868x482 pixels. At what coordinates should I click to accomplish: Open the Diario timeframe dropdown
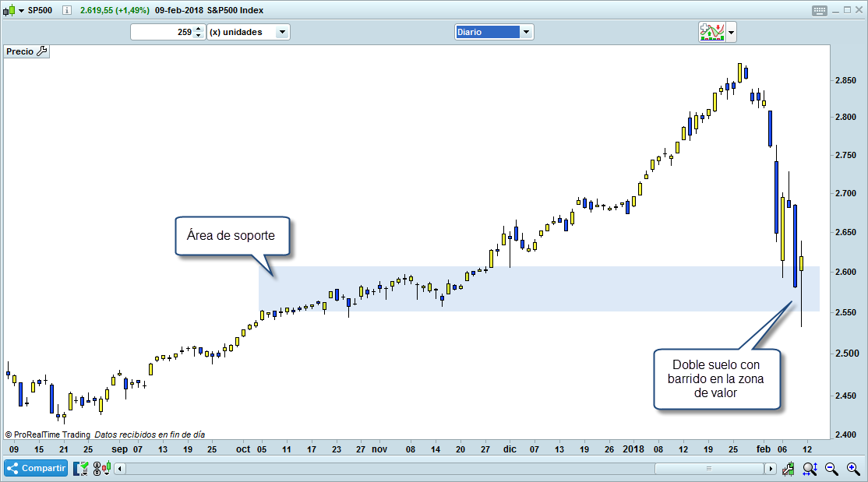pyautogui.click(x=527, y=32)
